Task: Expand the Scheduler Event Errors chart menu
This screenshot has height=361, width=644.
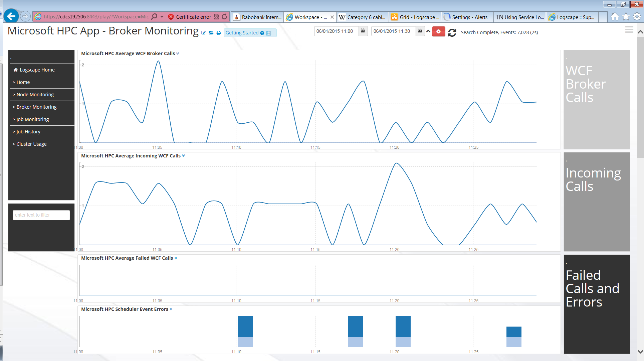Action: click(x=171, y=309)
